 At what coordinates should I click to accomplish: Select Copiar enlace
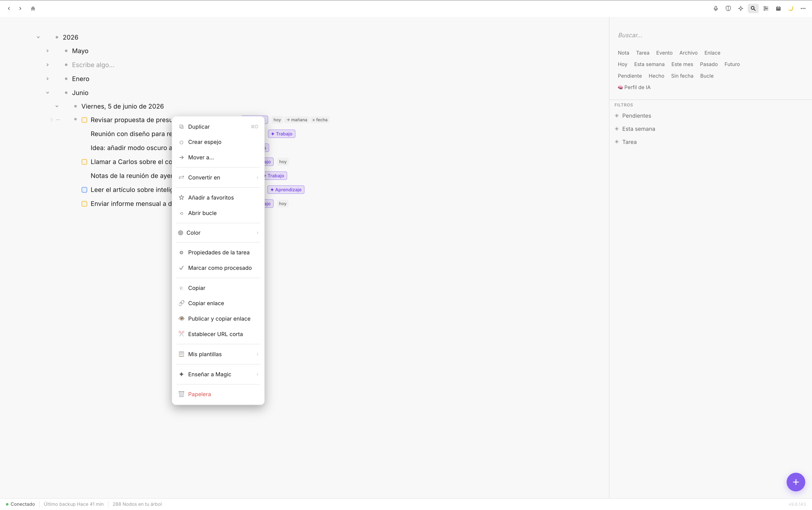pyautogui.click(x=218, y=303)
